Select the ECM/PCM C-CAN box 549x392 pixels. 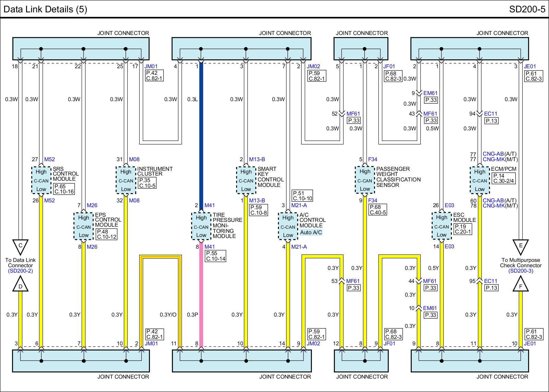pyautogui.click(x=479, y=180)
